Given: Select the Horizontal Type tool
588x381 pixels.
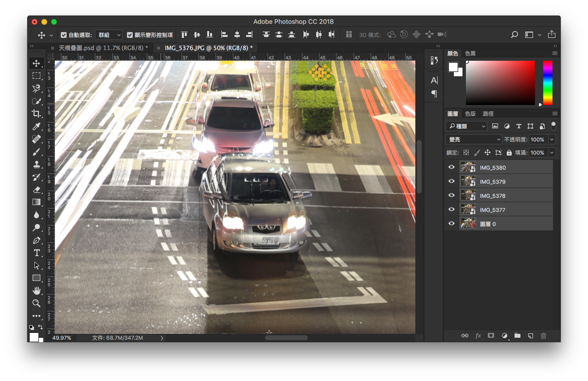Looking at the screenshot, I should tap(36, 253).
